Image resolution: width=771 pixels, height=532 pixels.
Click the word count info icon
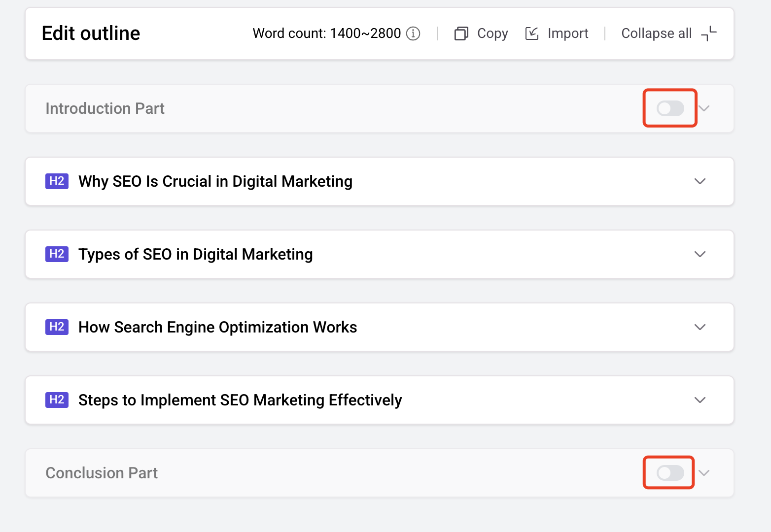click(413, 33)
